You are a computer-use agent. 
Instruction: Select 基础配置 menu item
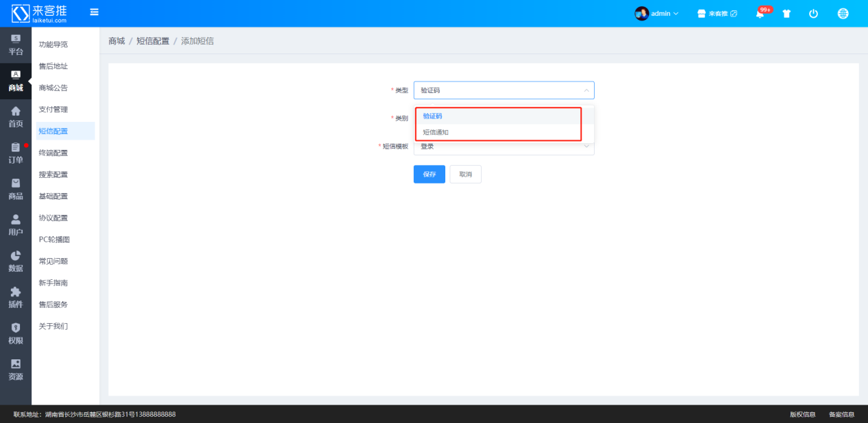53,196
